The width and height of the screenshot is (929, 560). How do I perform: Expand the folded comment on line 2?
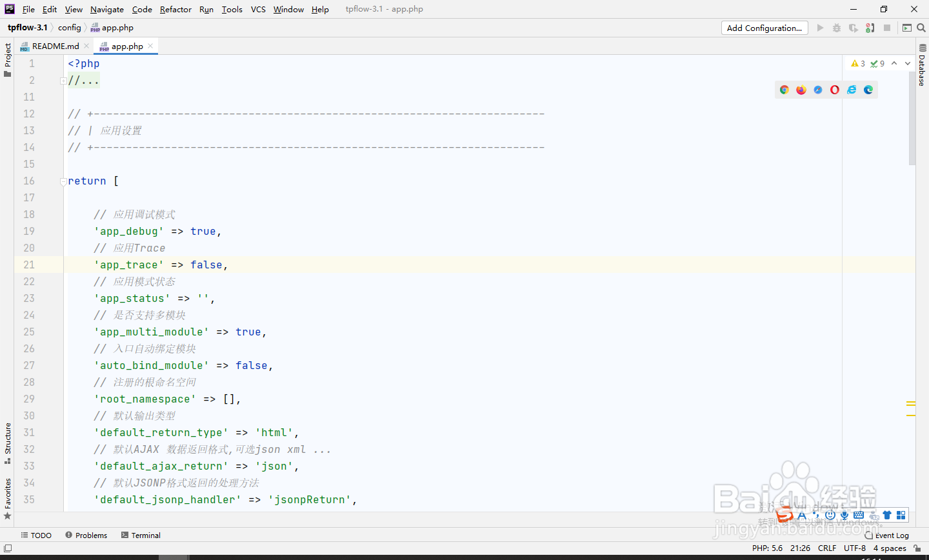click(x=63, y=81)
